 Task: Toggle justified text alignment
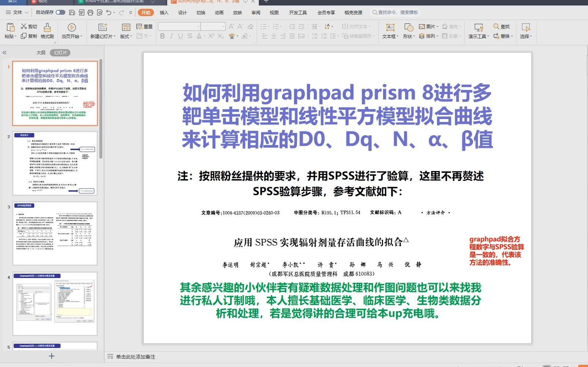click(292, 36)
